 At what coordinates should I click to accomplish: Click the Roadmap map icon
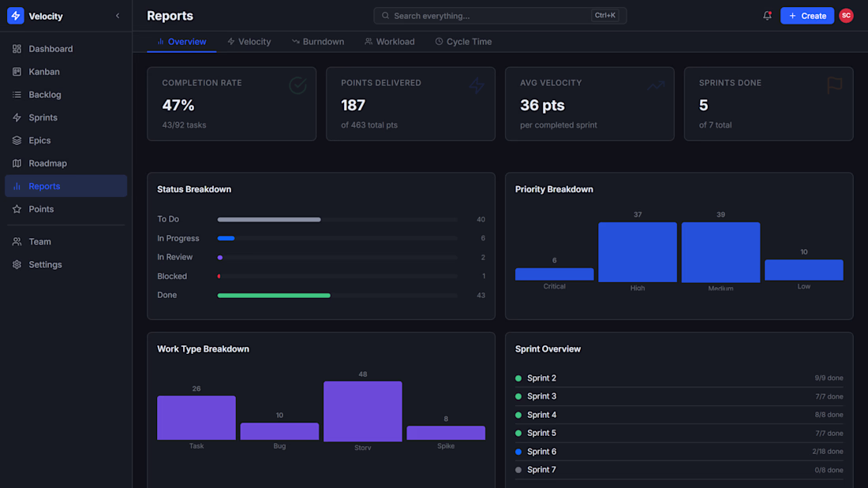[x=17, y=163]
